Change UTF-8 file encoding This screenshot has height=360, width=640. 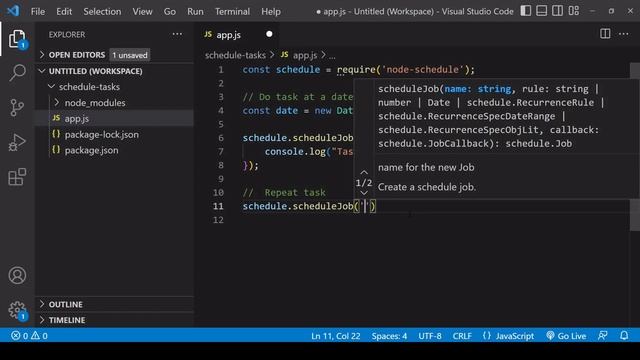click(x=430, y=336)
